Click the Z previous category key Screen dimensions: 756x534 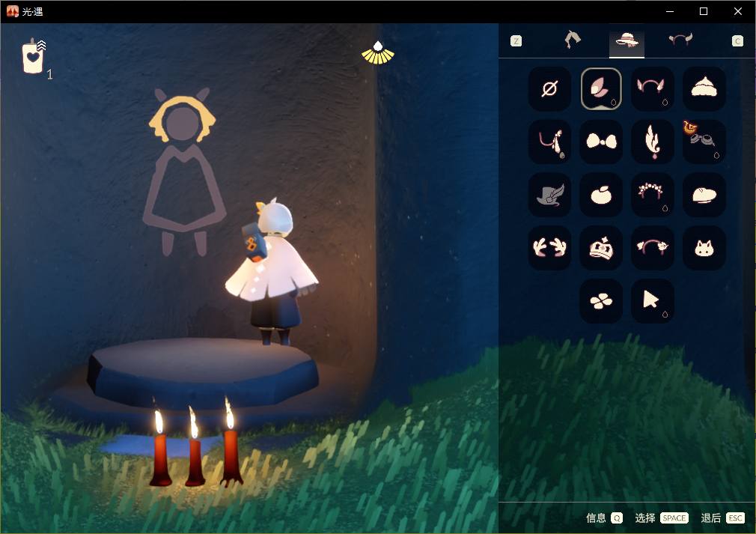516,41
